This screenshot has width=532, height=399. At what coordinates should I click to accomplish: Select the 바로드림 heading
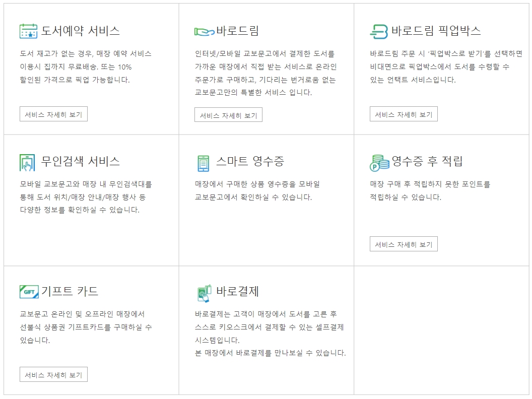tap(238, 30)
